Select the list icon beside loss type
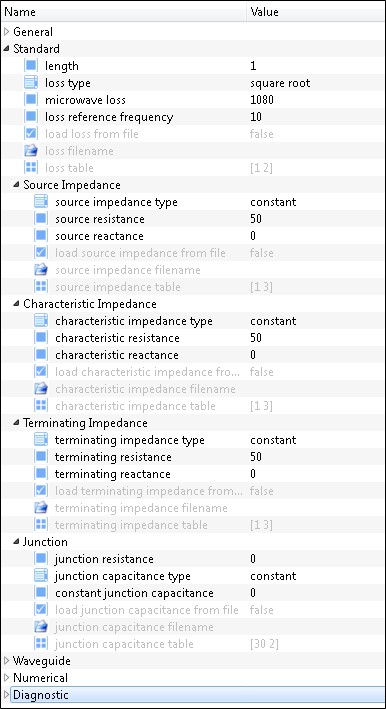 tap(31, 83)
